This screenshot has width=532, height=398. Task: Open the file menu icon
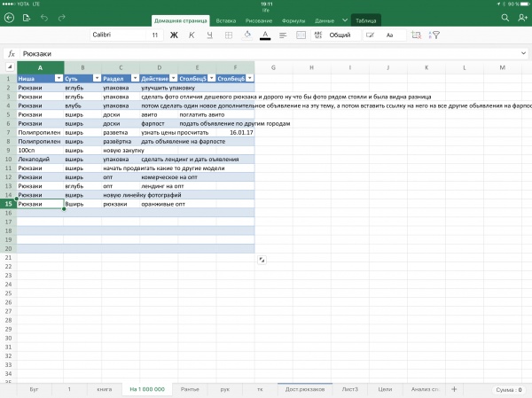[27, 18]
